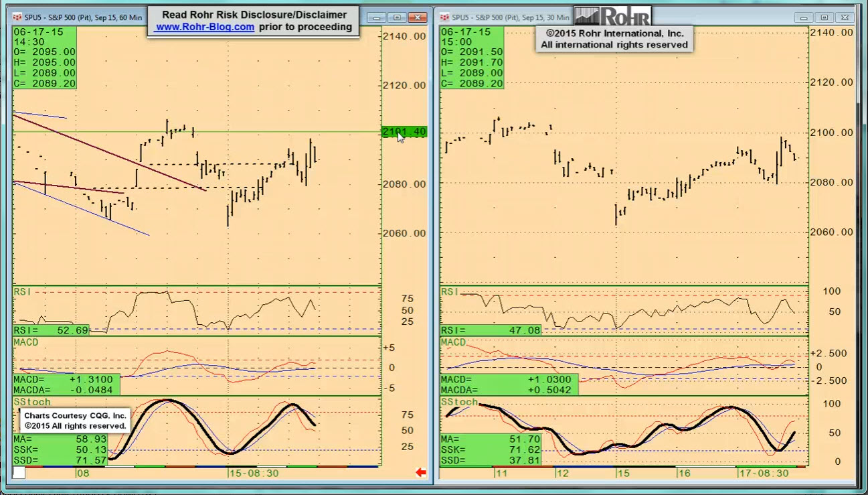Click the 17-08:30 time label on the 30 Min axis
The width and height of the screenshot is (868, 495).
[x=763, y=473]
